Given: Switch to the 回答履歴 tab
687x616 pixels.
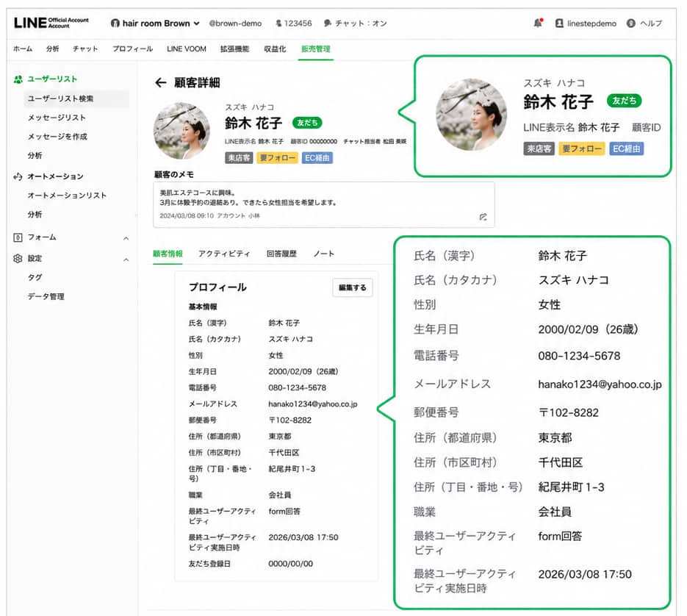Looking at the screenshot, I should tap(281, 254).
